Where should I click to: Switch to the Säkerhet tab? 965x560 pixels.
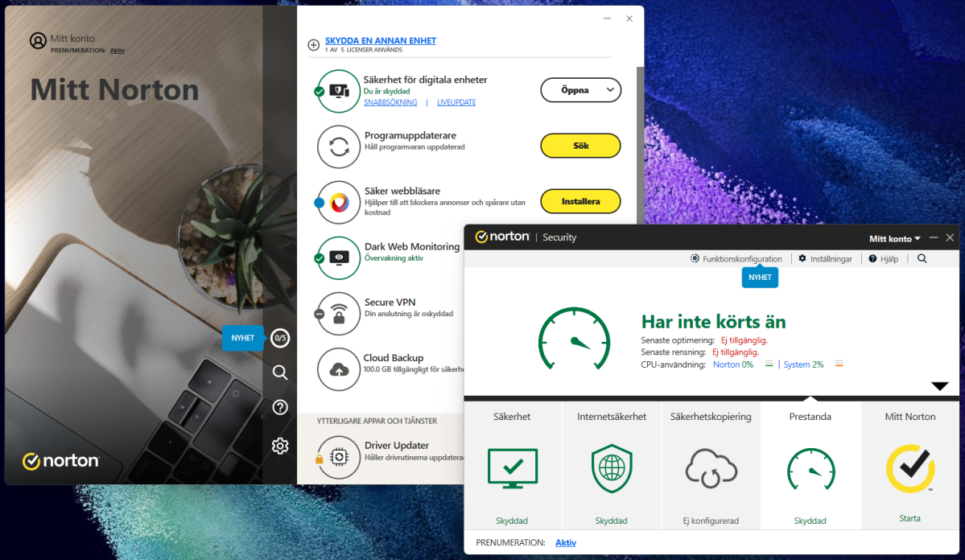[512, 465]
